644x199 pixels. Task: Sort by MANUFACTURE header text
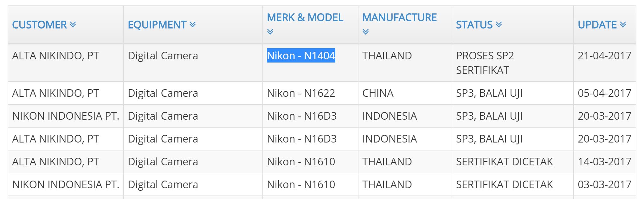click(x=399, y=17)
